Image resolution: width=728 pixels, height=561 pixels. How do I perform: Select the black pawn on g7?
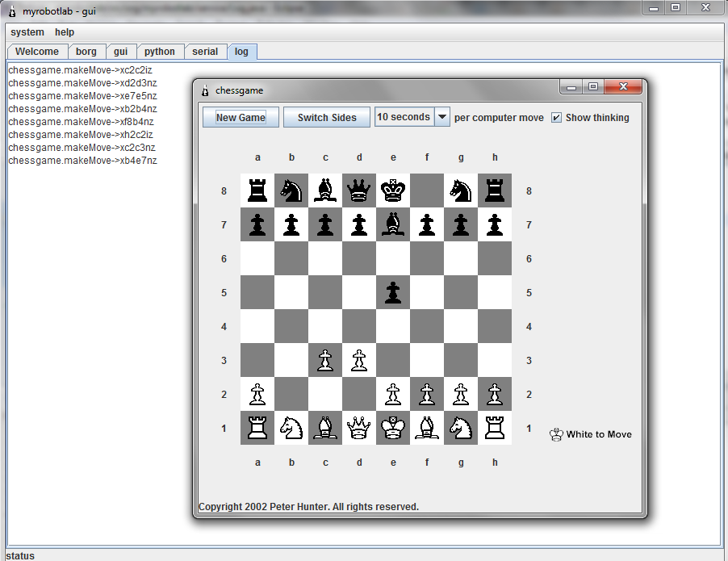(x=461, y=224)
